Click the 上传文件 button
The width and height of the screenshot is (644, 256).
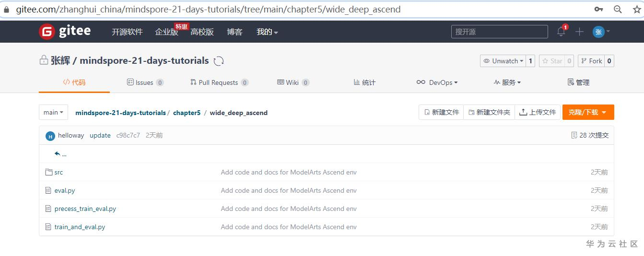(538, 112)
